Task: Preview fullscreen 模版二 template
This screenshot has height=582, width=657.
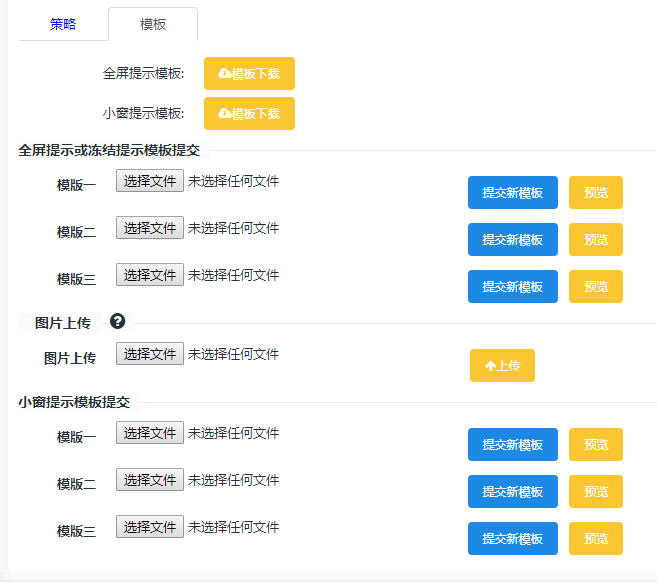Action: [596, 239]
